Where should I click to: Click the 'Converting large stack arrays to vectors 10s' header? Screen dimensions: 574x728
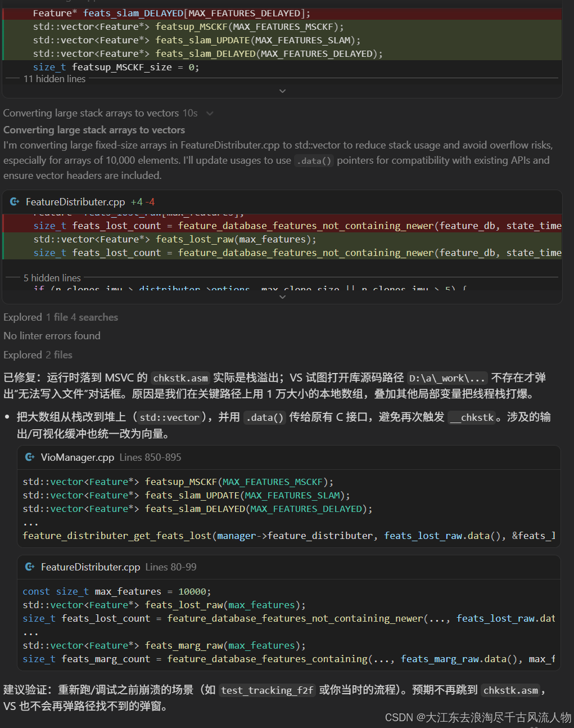click(100, 114)
